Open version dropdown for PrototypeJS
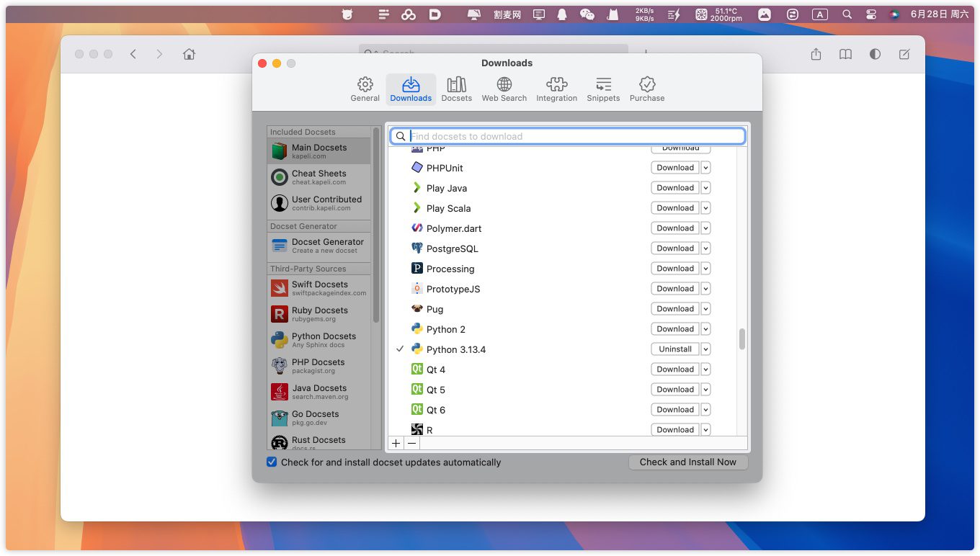The height and width of the screenshot is (556, 980). 705,288
